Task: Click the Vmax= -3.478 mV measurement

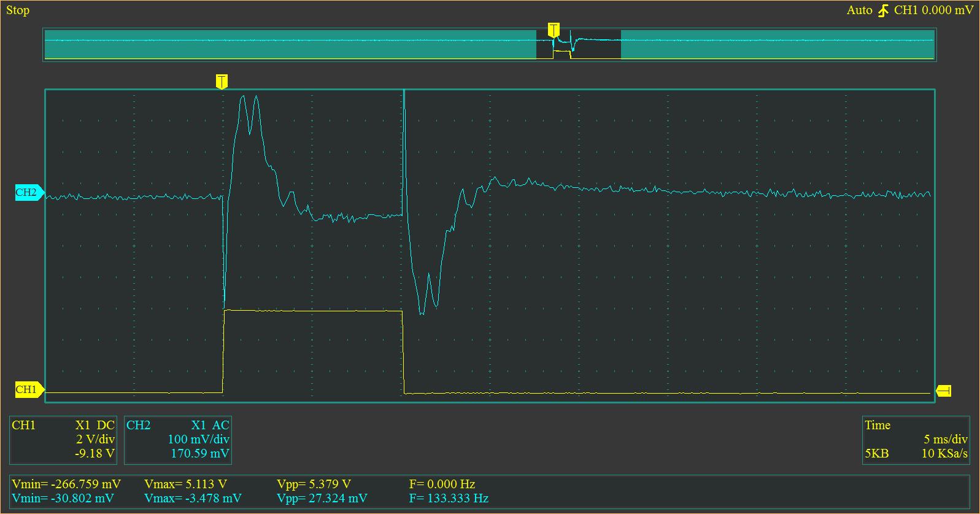Action: 193,498
